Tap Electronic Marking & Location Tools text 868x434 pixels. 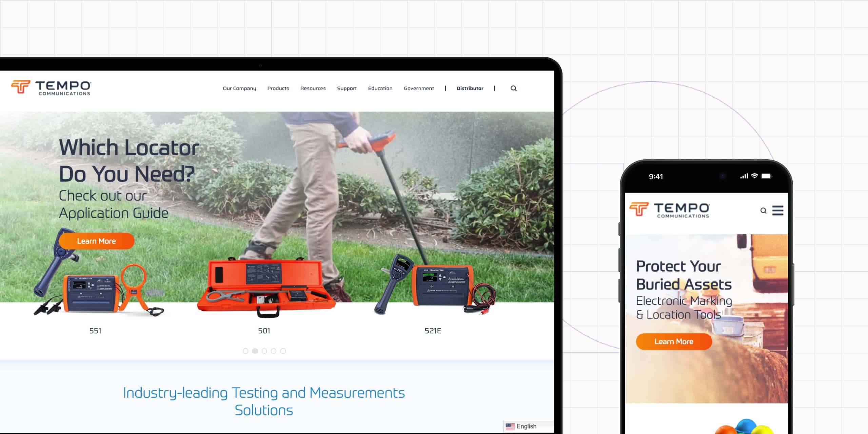[x=684, y=308]
